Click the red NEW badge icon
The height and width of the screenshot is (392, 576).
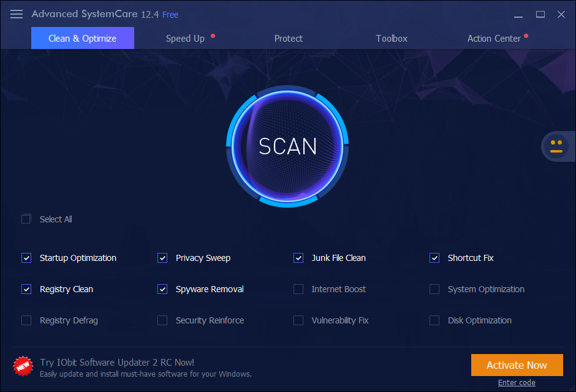[23, 366]
